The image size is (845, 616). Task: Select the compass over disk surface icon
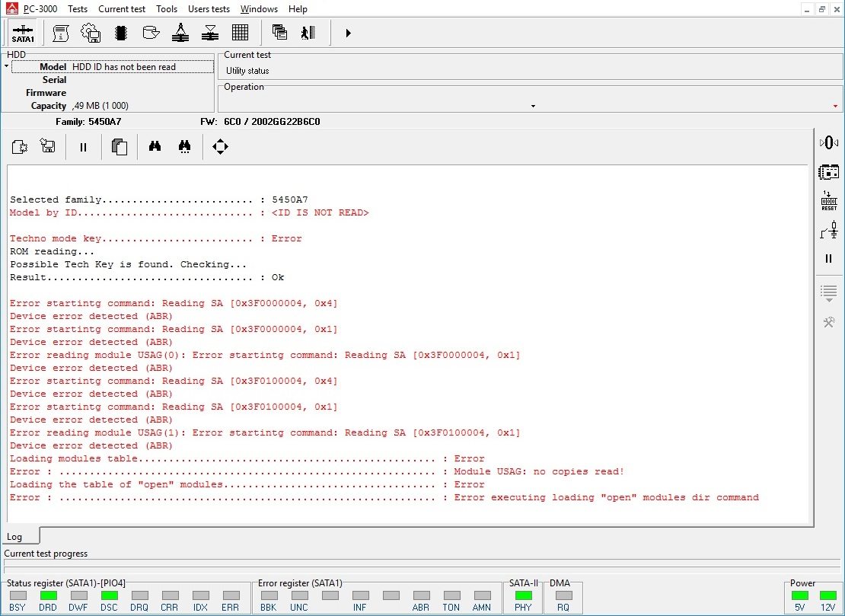click(x=180, y=33)
